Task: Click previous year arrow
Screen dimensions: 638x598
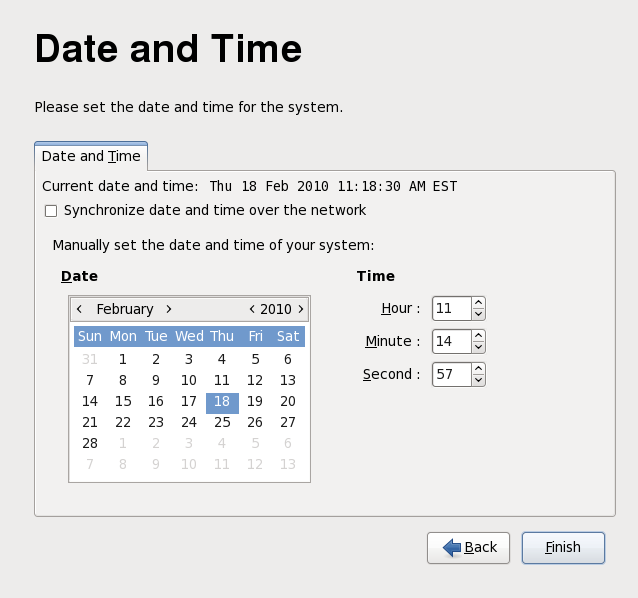Action: coord(252,309)
